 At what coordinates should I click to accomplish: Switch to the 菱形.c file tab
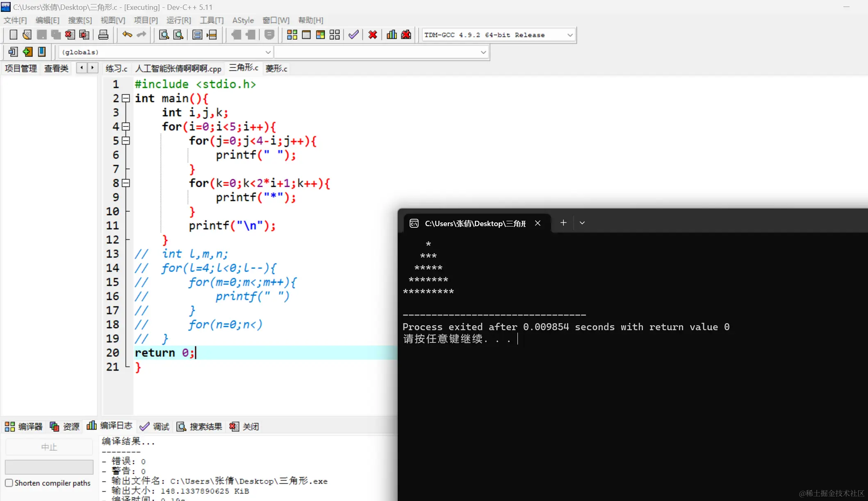276,68
